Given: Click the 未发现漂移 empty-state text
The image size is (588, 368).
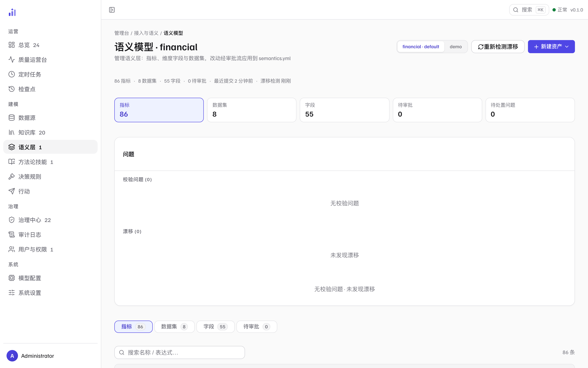Looking at the screenshot, I should pyautogui.click(x=345, y=255).
